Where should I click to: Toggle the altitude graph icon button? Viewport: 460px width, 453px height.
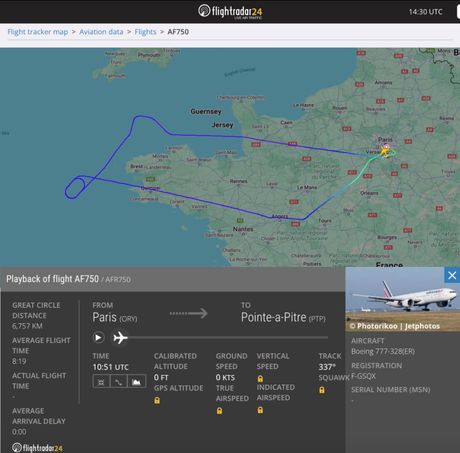(136, 382)
